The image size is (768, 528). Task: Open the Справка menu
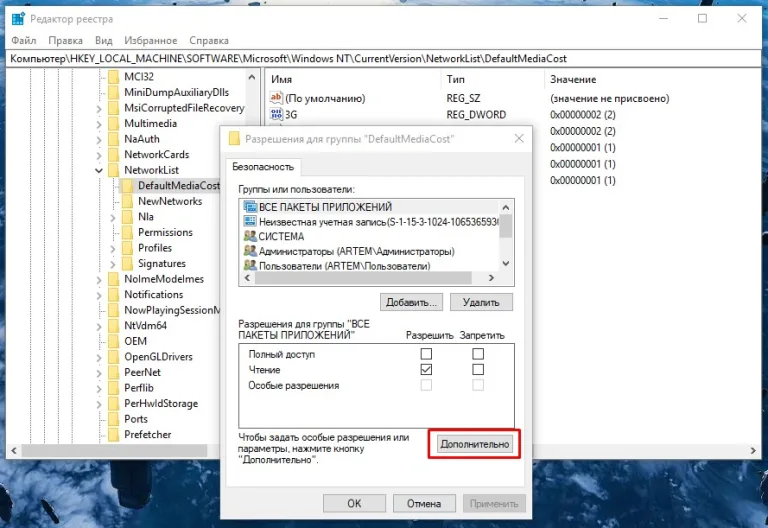pos(209,41)
